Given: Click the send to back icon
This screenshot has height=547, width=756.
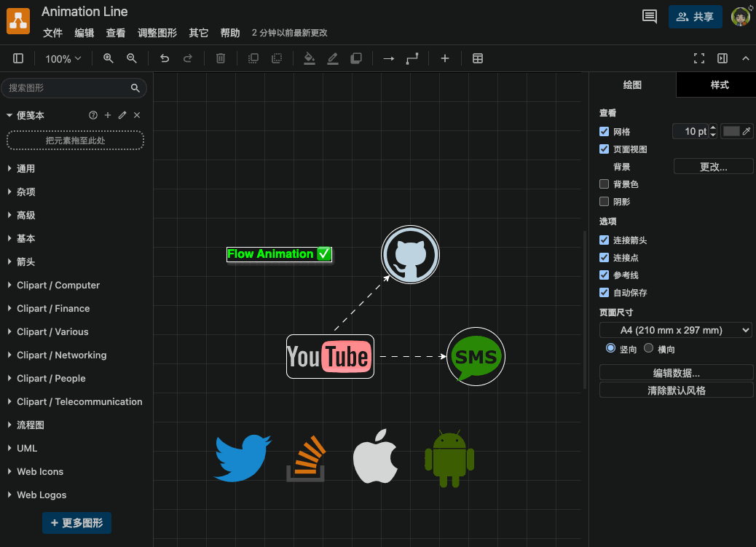Looking at the screenshot, I should coord(277,58).
